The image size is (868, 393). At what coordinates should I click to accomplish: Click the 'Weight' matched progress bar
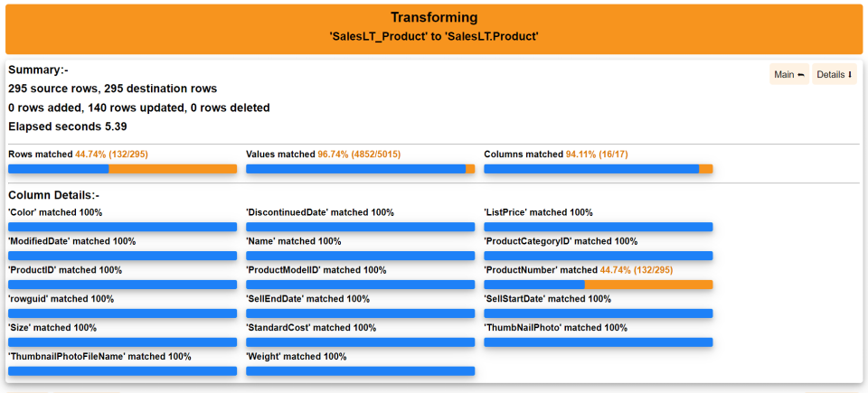tap(360, 371)
